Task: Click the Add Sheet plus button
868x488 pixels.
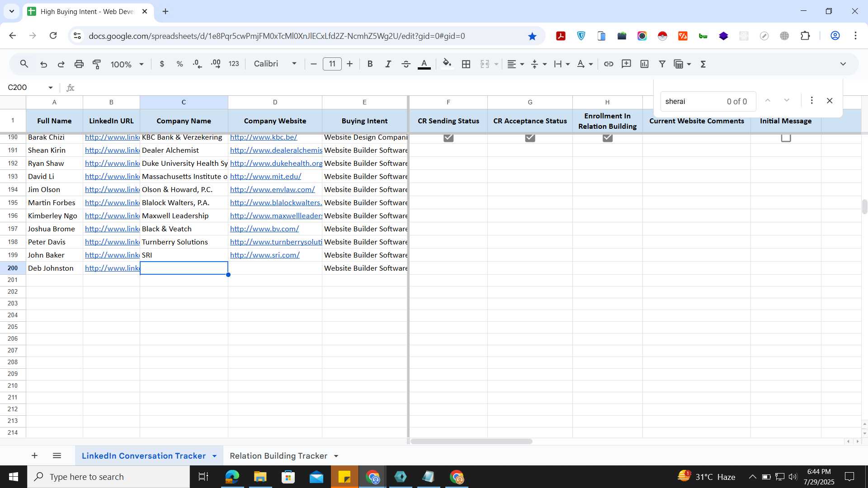Action: coord(34,455)
